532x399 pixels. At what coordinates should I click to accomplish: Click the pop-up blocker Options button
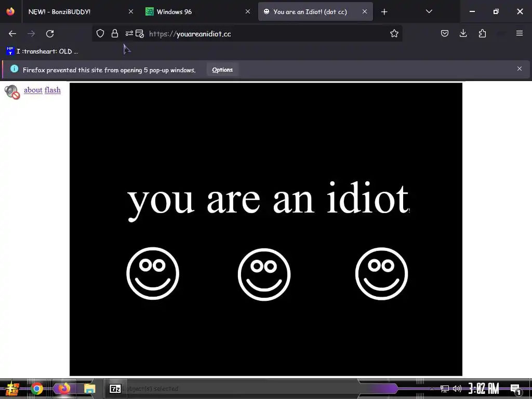pos(222,70)
